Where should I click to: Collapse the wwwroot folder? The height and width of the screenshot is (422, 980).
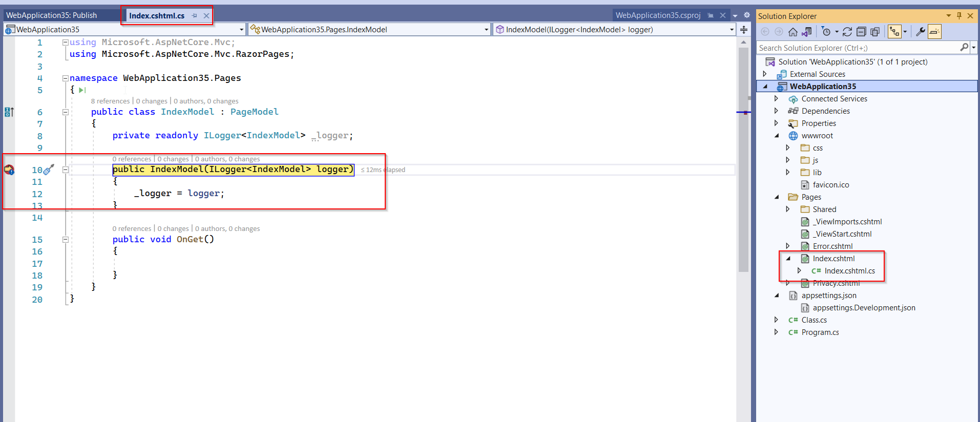[777, 136]
